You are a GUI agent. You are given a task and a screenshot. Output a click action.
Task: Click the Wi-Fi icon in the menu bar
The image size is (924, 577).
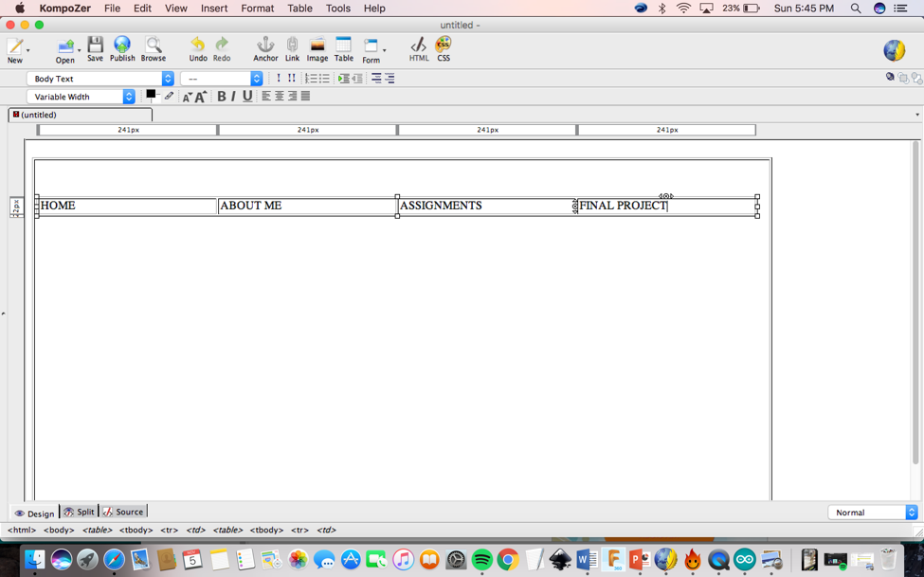(683, 9)
